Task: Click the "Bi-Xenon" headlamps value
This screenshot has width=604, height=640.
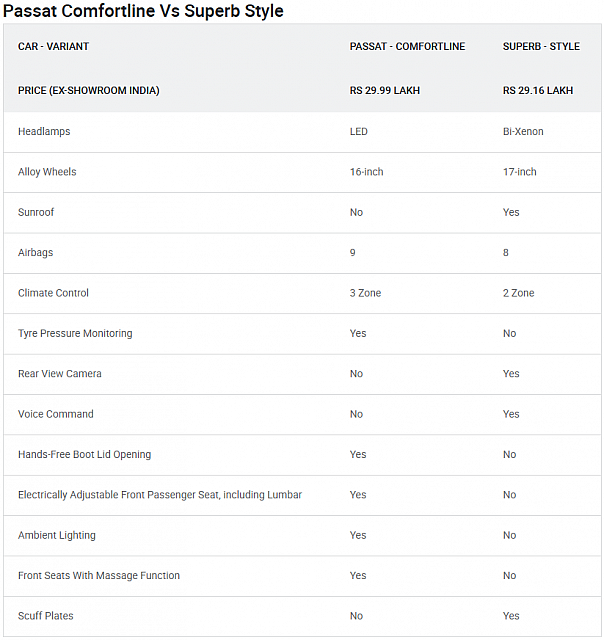Action: click(x=523, y=132)
